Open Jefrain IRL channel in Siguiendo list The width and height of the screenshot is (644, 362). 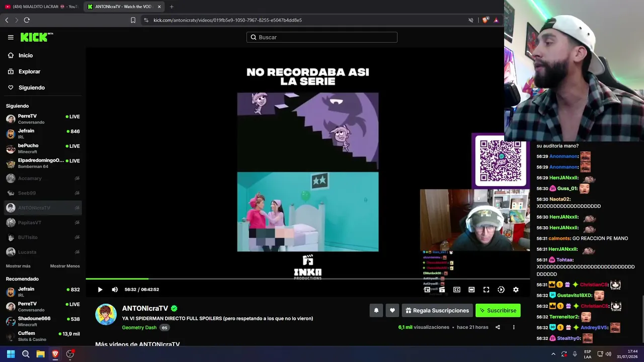point(43,134)
